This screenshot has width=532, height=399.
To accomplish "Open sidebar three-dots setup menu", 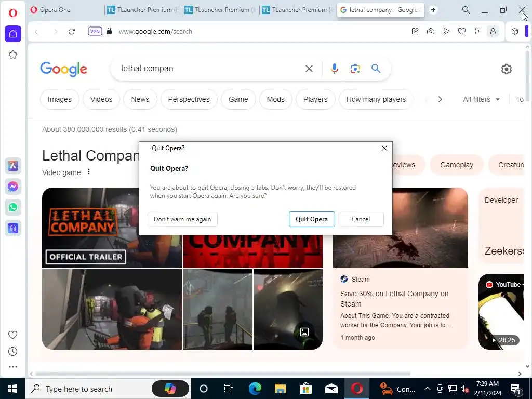I will [x=13, y=367].
